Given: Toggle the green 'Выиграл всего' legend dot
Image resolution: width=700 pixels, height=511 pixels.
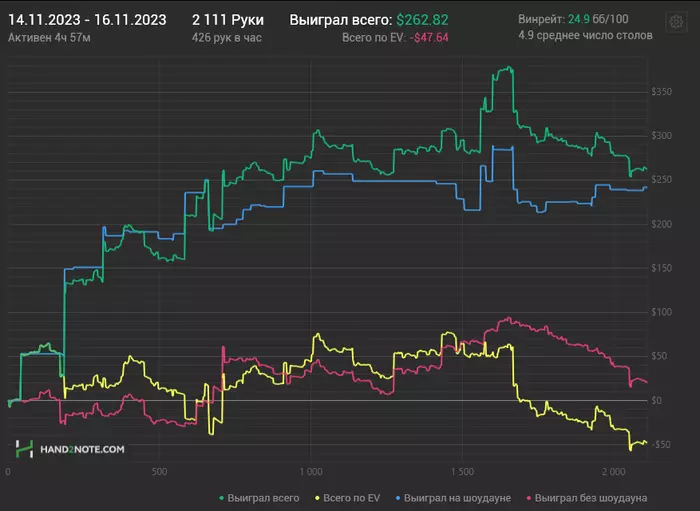Looking at the screenshot, I should 222,498.
